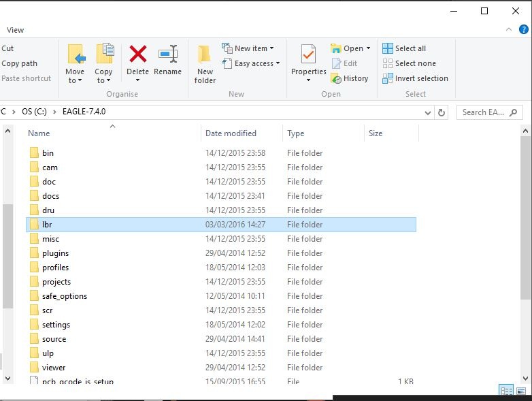
Task: Click Invert selection
Action: click(415, 78)
